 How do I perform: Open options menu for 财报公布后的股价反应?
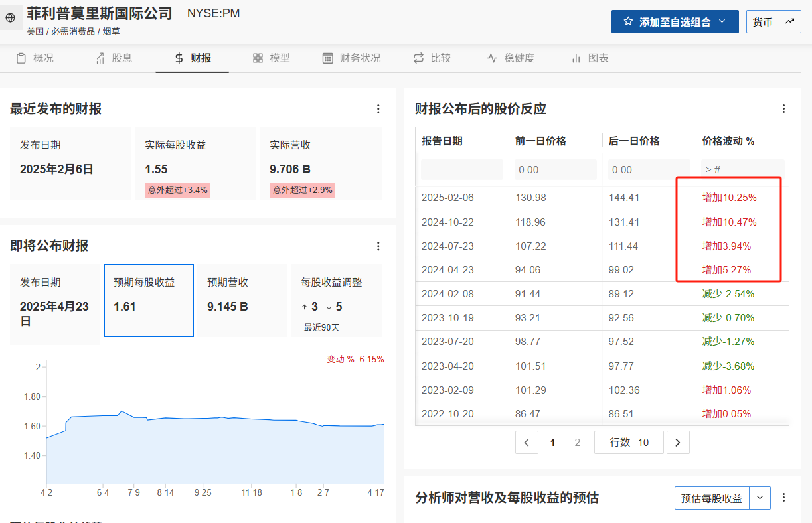click(783, 109)
